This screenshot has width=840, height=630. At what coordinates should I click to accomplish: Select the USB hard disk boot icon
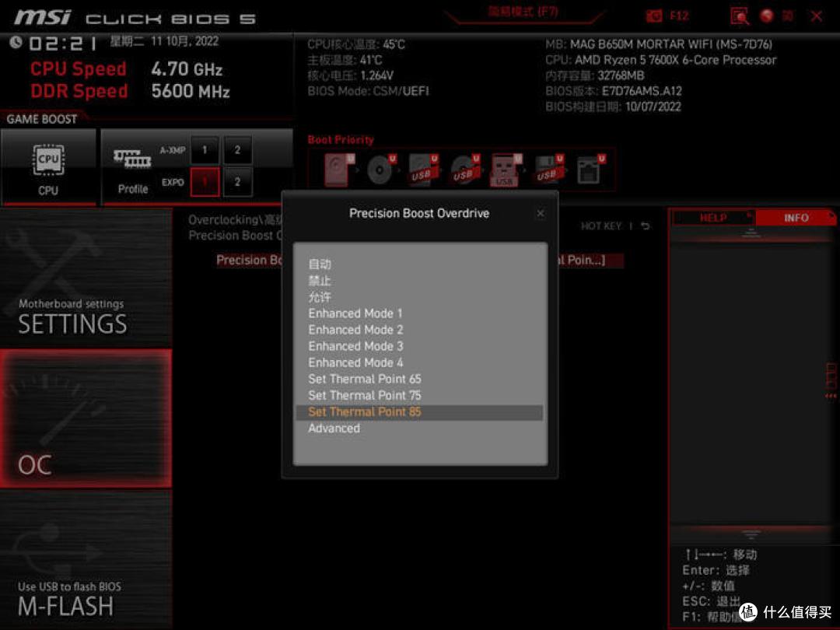(422, 170)
